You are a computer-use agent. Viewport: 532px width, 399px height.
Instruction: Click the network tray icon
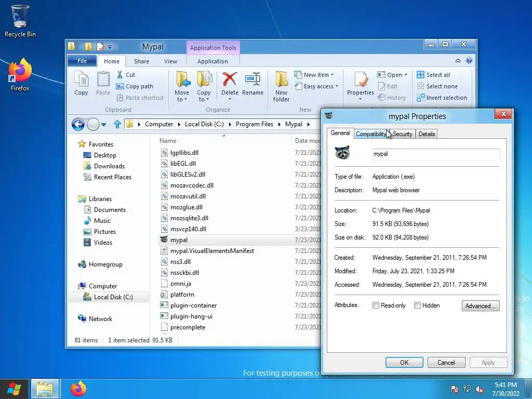click(x=467, y=389)
